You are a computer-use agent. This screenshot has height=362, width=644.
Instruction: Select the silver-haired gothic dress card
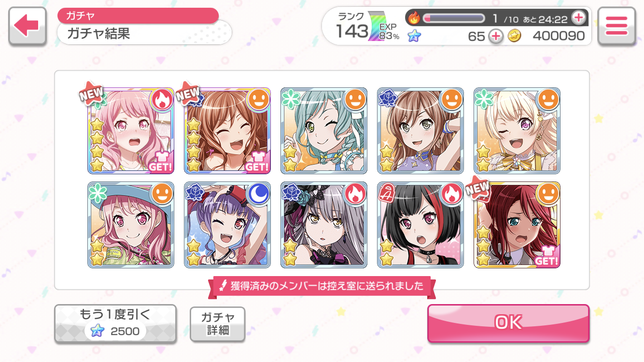(324, 225)
